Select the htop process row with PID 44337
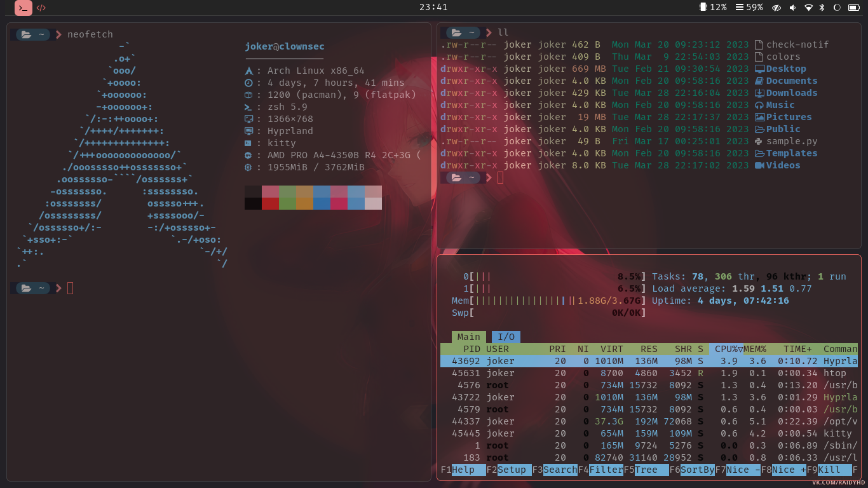Screen dimensions: 868x488 click(649, 421)
